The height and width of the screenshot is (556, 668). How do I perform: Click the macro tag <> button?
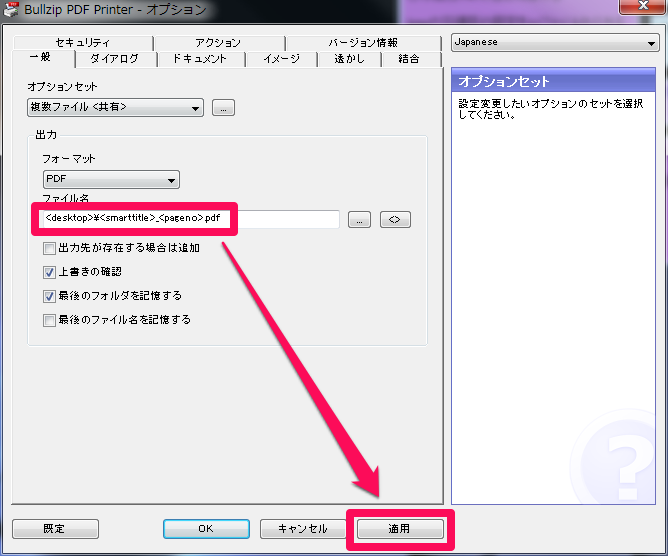click(x=395, y=220)
